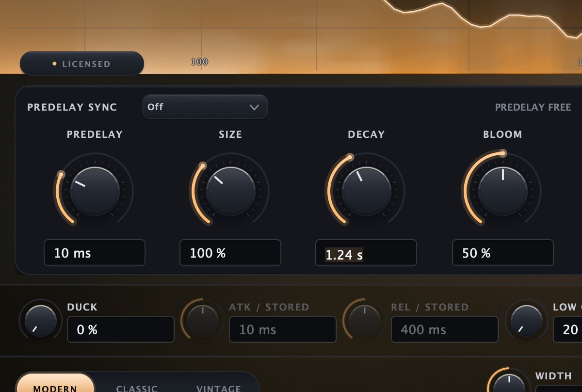This screenshot has width=582, height=392.
Task: Adjust the Size knob
Action: tap(230, 191)
